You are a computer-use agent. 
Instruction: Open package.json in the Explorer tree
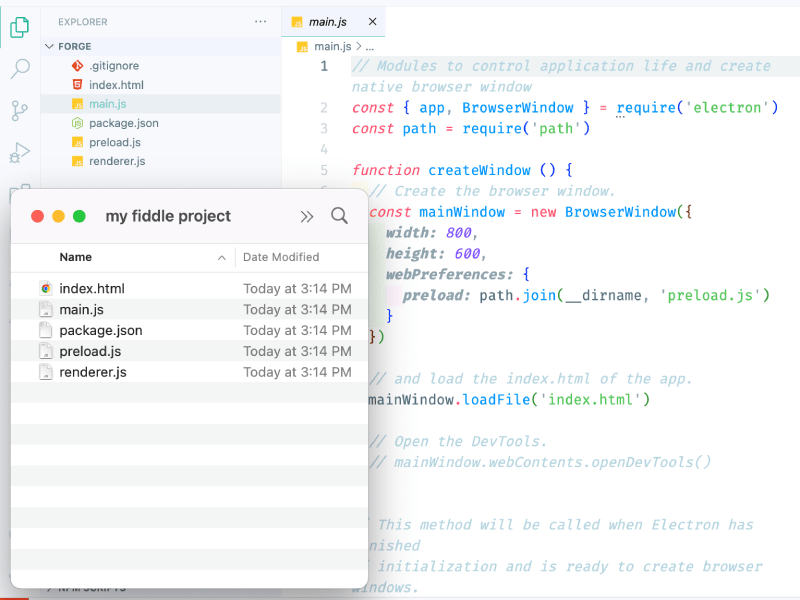pos(123,123)
